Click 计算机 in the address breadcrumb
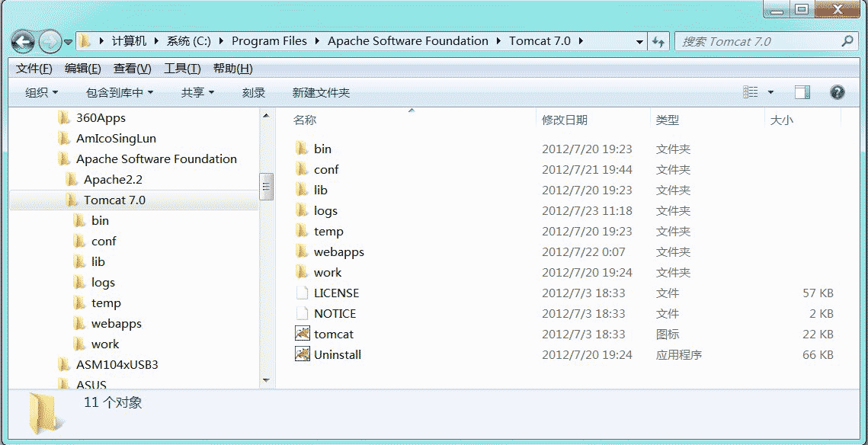Image resolution: width=868 pixels, height=445 pixels. point(129,41)
